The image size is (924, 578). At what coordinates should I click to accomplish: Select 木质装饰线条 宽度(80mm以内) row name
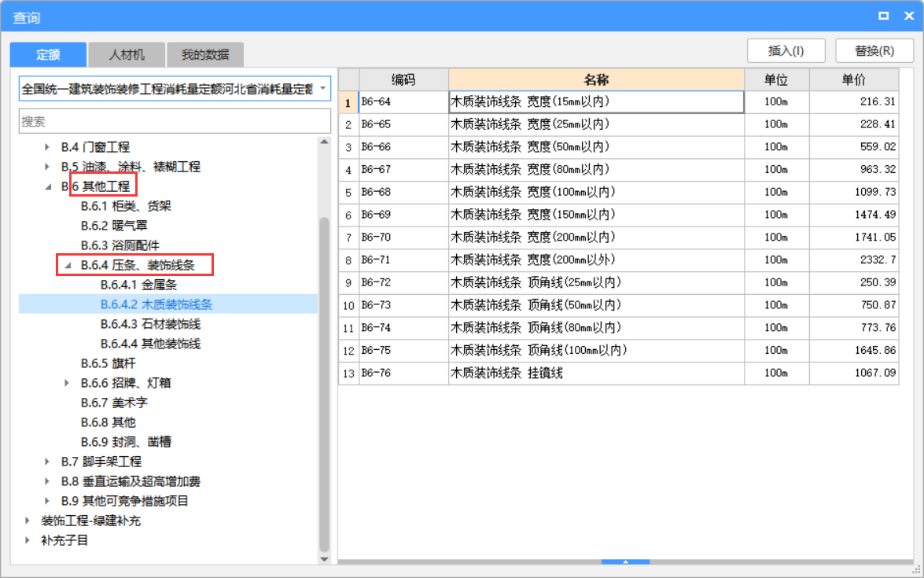[x=596, y=170]
